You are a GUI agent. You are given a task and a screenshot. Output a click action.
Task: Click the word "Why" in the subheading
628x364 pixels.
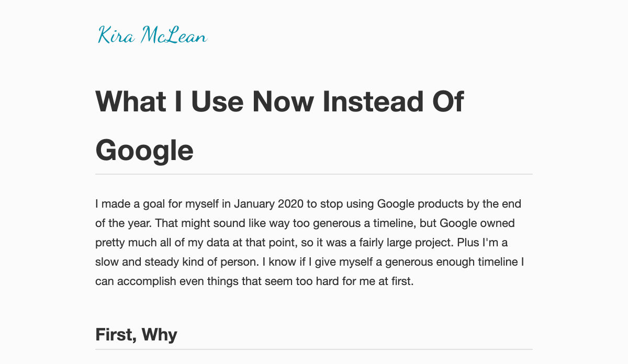(160, 334)
